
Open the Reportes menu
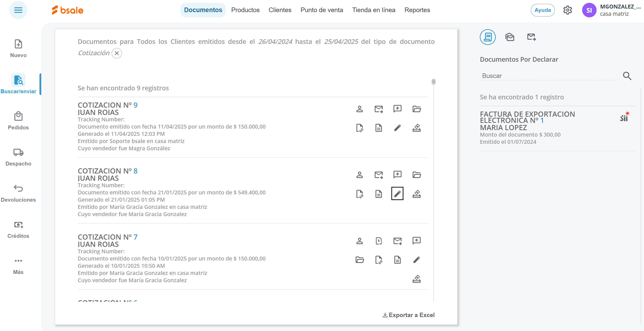(x=417, y=10)
